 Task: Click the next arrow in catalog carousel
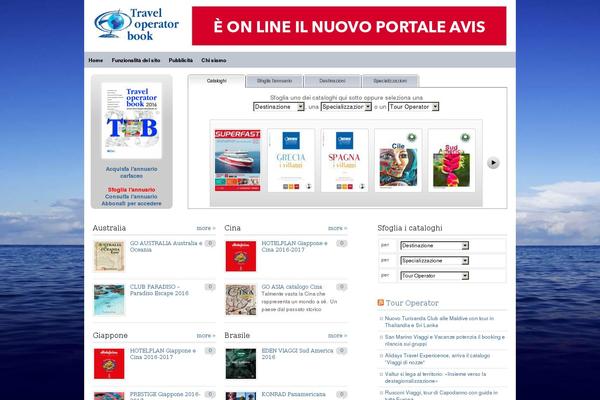click(493, 163)
